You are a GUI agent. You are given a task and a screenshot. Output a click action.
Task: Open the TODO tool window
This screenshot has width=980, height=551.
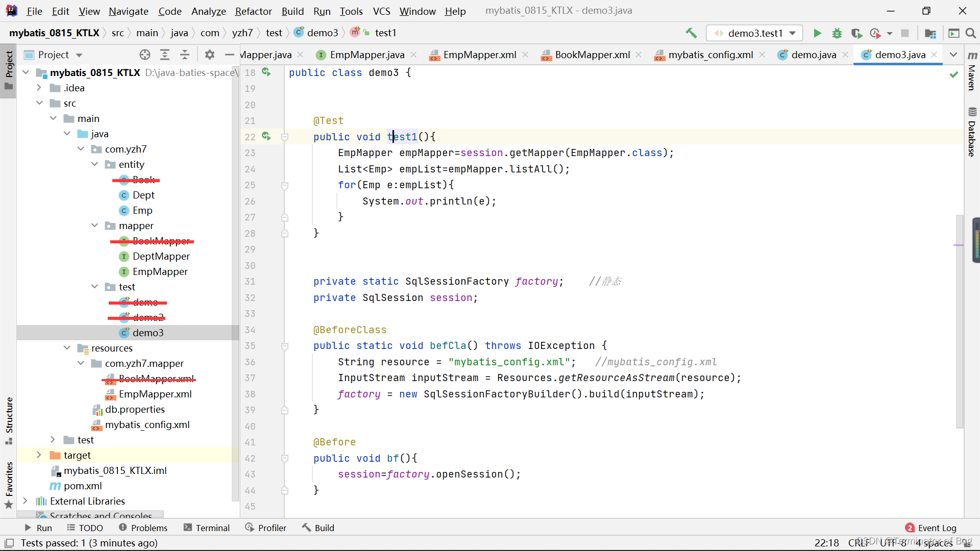(85, 528)
